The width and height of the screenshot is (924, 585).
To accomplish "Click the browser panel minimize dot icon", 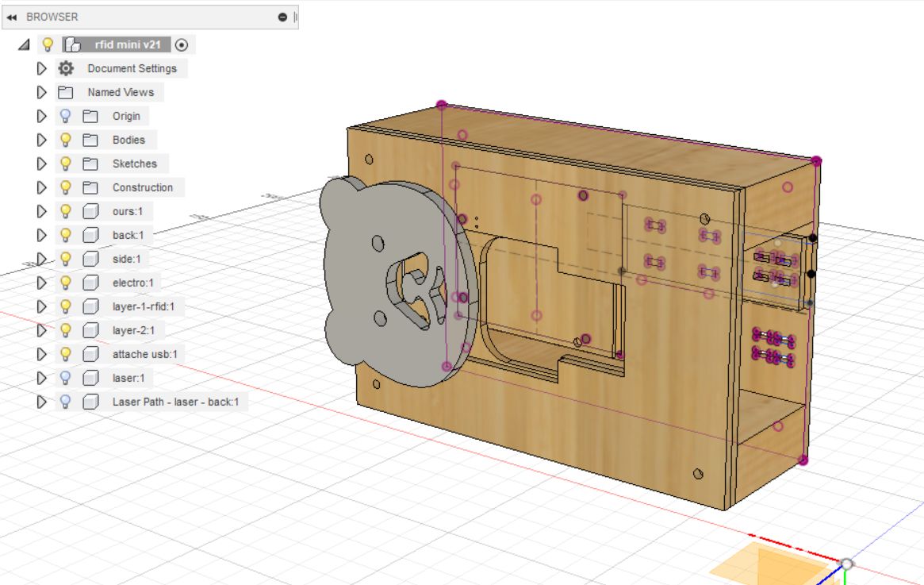I will pyautogui.click(x=282, y=17).
